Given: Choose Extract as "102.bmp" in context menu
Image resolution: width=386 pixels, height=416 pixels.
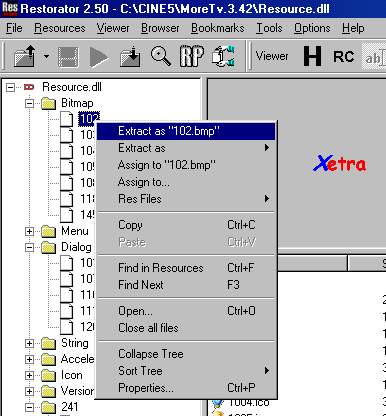Looking at the screenshot, I should (x=186, y=131).
